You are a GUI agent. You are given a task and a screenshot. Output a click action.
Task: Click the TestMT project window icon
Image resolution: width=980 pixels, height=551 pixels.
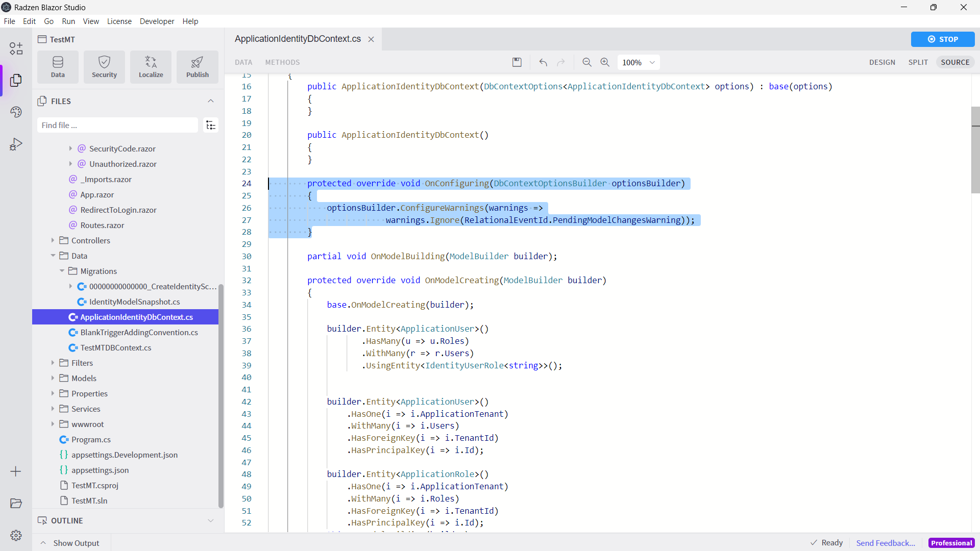point(42,39)
